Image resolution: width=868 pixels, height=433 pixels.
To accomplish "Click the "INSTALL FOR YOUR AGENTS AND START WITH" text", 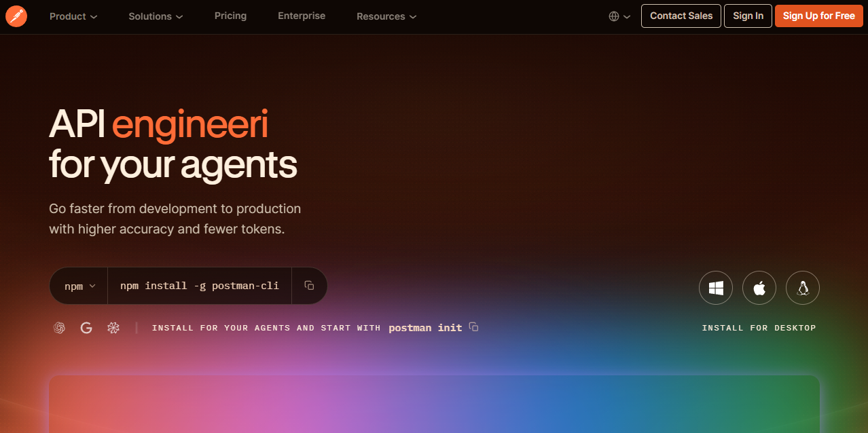I will point(266,328).
